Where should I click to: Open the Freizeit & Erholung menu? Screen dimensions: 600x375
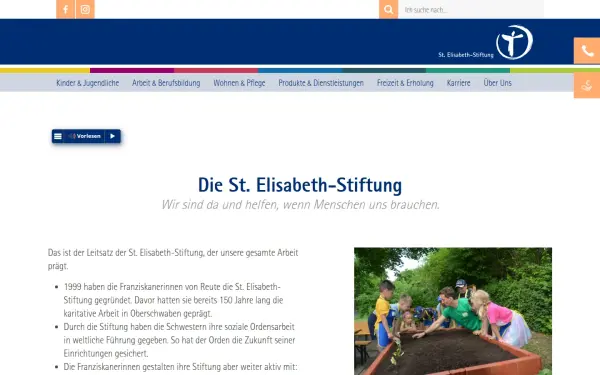pos(405,83)
